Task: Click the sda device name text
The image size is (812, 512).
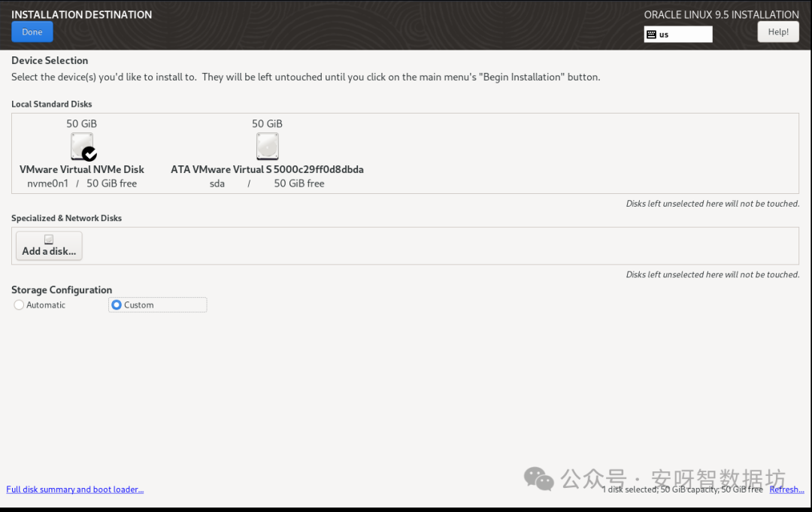Action: tap(217, 183)
